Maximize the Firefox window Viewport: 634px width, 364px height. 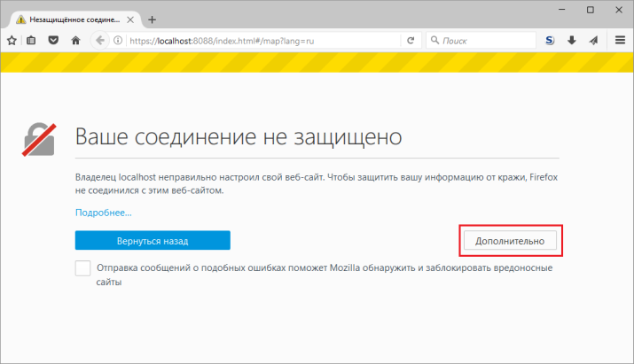coord(591,10)
